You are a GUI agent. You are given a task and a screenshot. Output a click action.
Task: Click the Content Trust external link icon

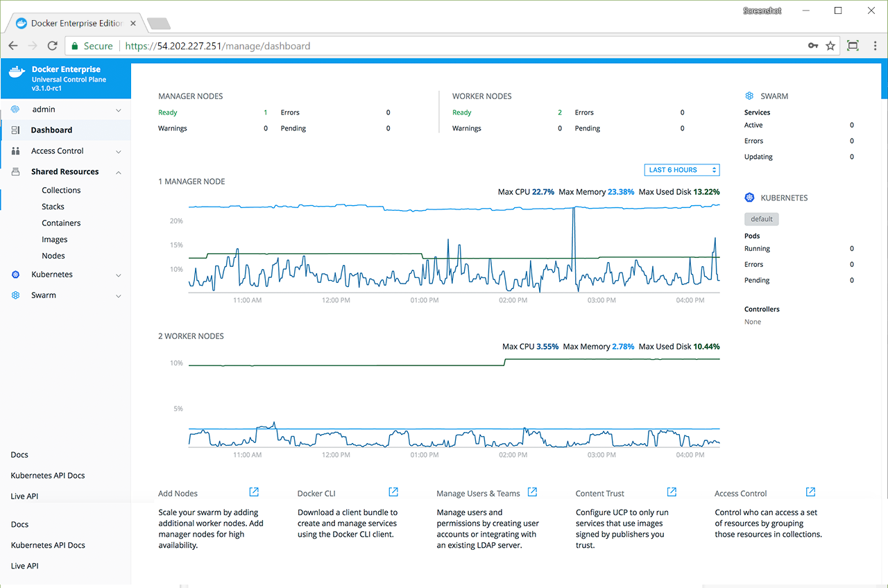672,492
